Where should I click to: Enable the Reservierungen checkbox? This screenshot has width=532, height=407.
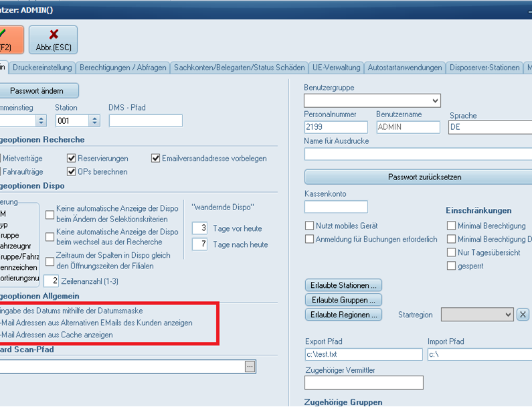pyautogui.click(x=72, y=159)
